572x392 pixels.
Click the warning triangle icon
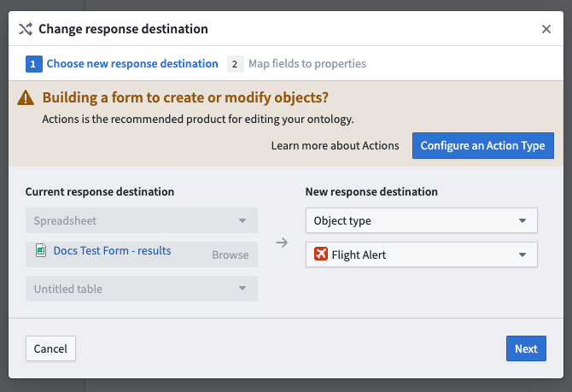(x=26, y=98)
